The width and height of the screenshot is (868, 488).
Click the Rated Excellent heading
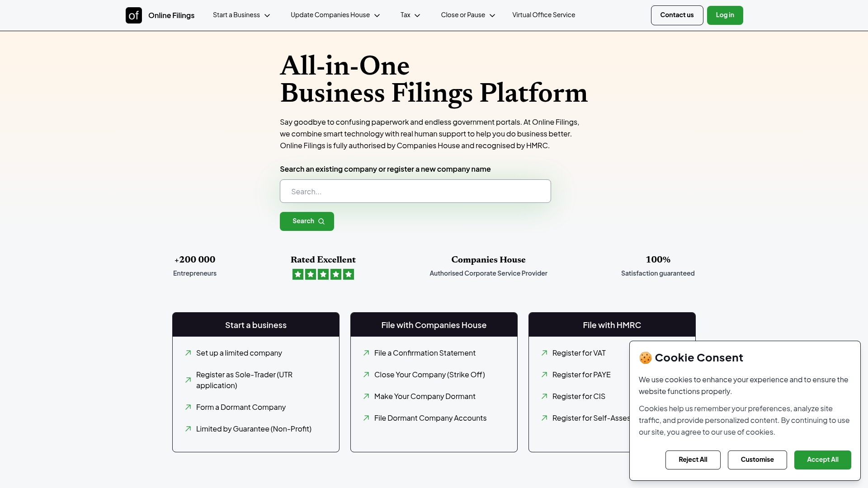pyautogui.click(x=323, y=259)
